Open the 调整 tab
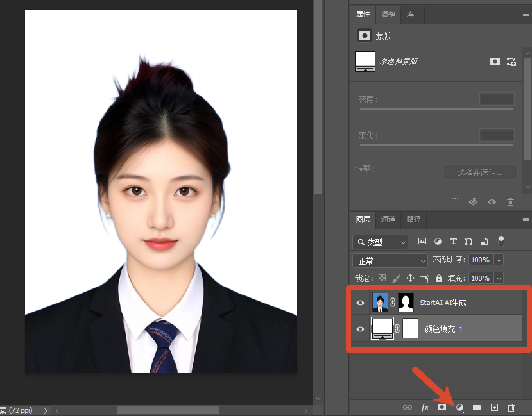The width and height of the screenshot is (532, 416). [x=388, y=14]
